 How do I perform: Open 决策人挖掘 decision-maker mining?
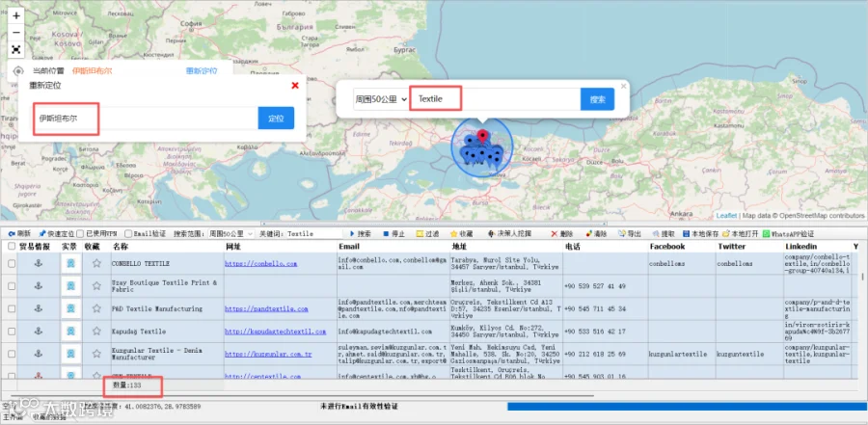click(x=509, y=234)
